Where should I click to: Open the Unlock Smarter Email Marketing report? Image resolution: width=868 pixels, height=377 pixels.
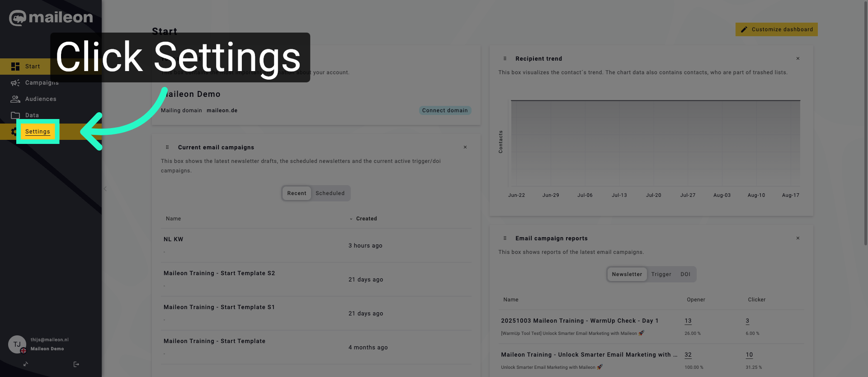coord(589,355)
